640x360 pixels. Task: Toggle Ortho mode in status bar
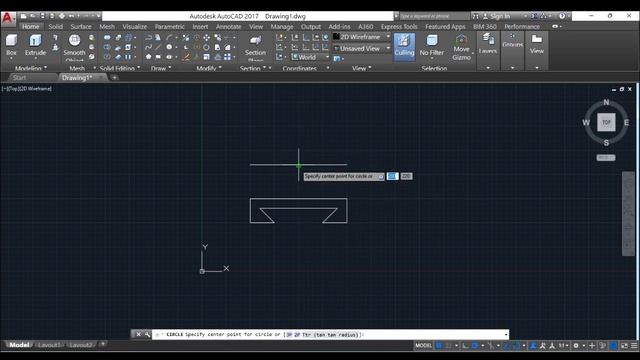465,345
